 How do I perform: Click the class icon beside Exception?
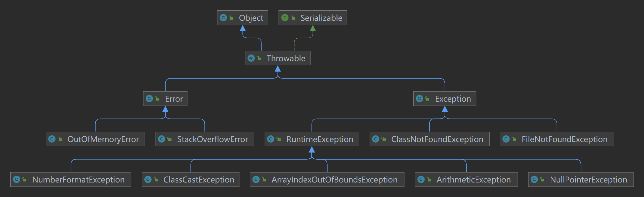(x=420, y=98)
